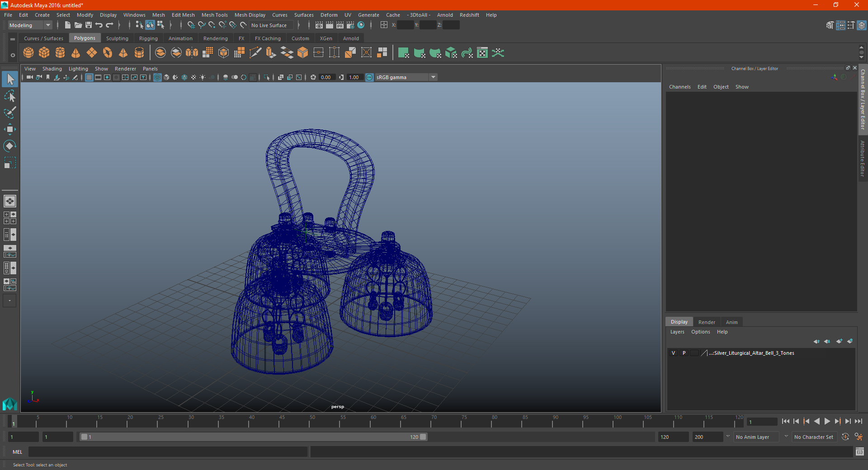
Task: Click the Create new layer icon
Action: 839,341
